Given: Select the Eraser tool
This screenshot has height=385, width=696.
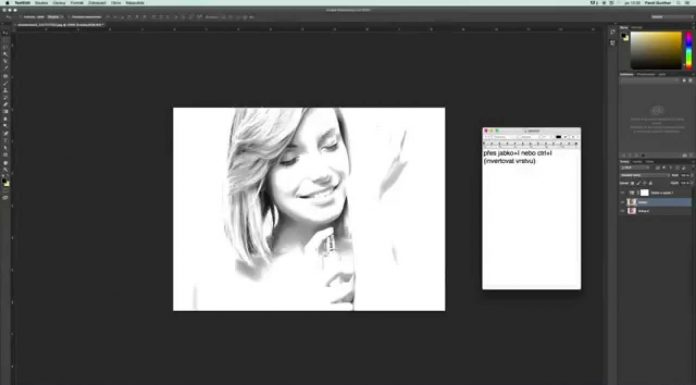Looking at the screenshot, I should (x=5, y=104).
